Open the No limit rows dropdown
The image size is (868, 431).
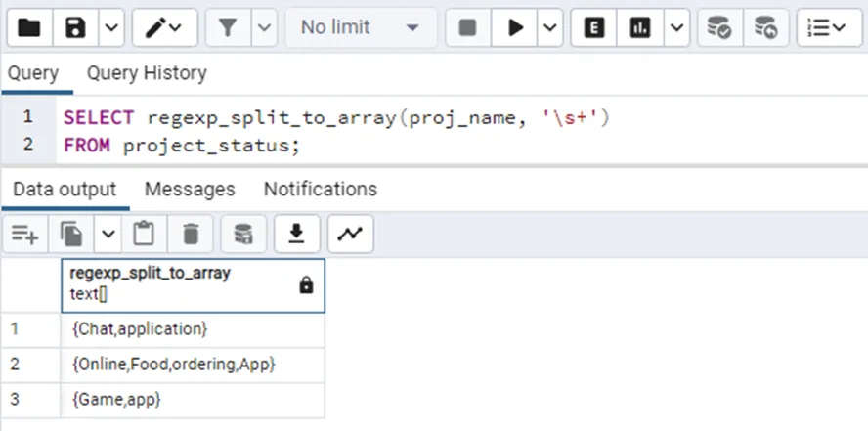360,28
